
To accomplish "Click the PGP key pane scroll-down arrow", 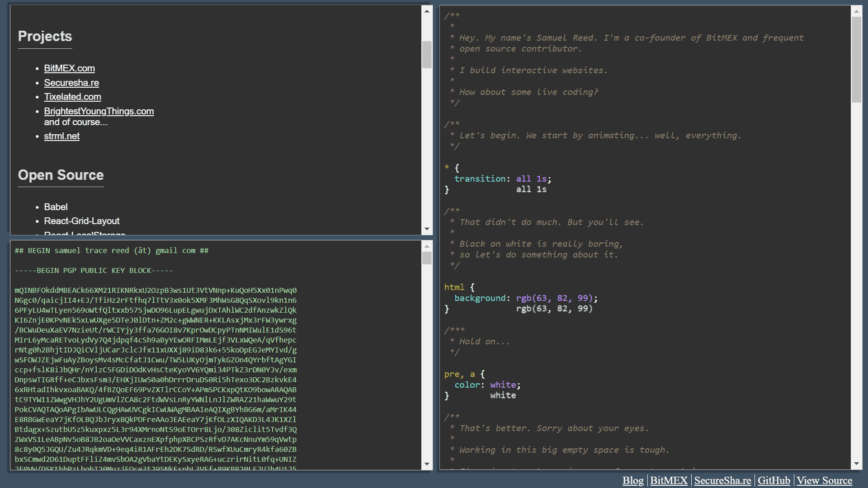I will [x=427, y=464].
